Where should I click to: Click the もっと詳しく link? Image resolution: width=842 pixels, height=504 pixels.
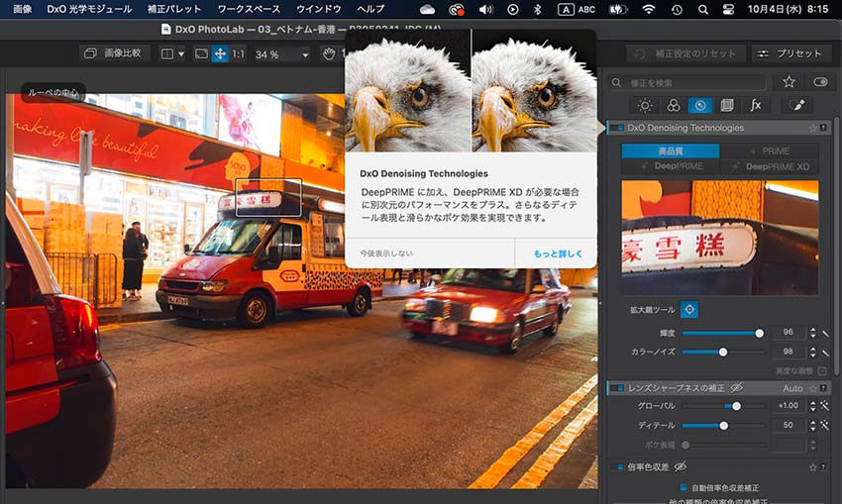(x=558, y=253)
